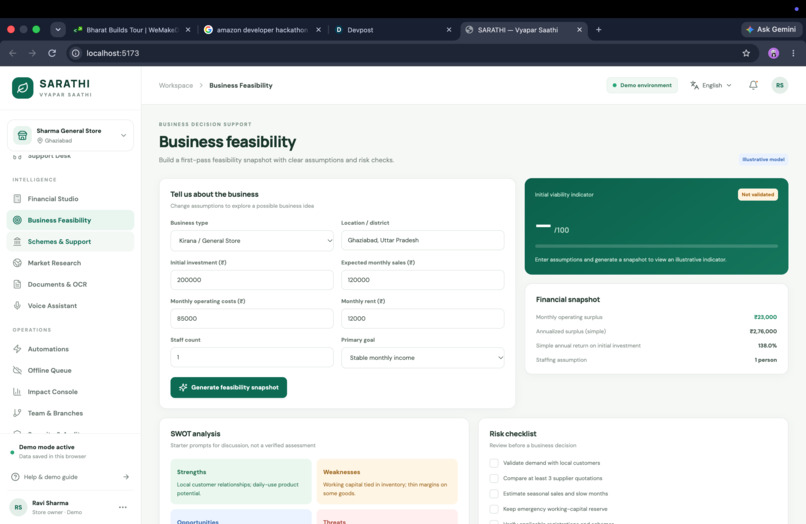Click the Not validated badge
The width and height of the screenshot is (806, 524).
[x=758, y=194]
